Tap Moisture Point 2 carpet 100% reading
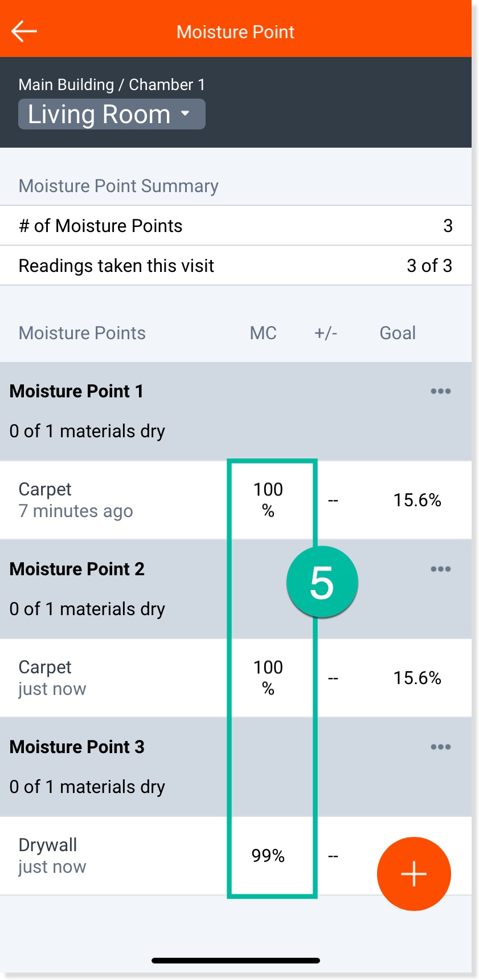Viewport: 479px width, 980px height. point(268,677)
